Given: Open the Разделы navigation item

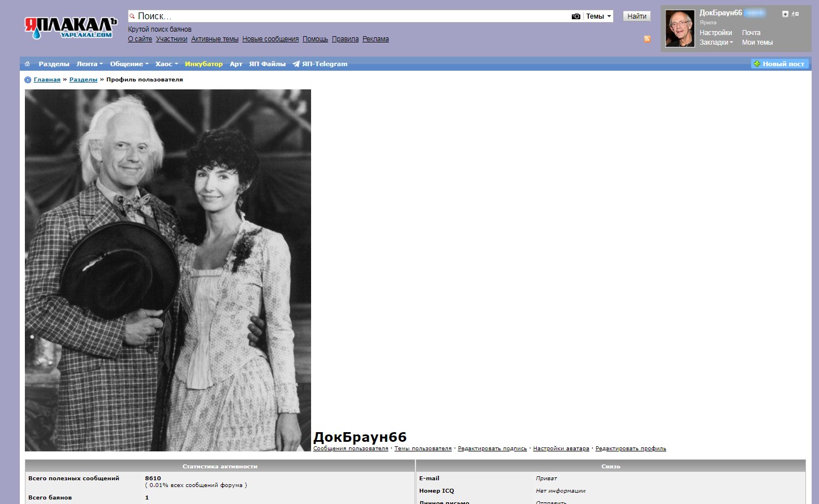Looking at the screenshot, I should pyautogui.click(x=54, y=64).
